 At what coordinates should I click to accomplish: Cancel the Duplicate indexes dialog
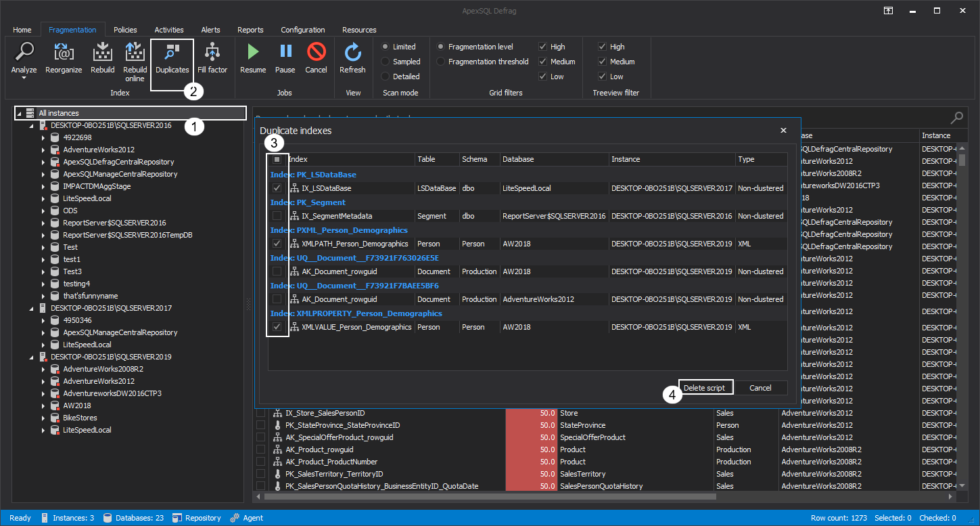point(760,387)
